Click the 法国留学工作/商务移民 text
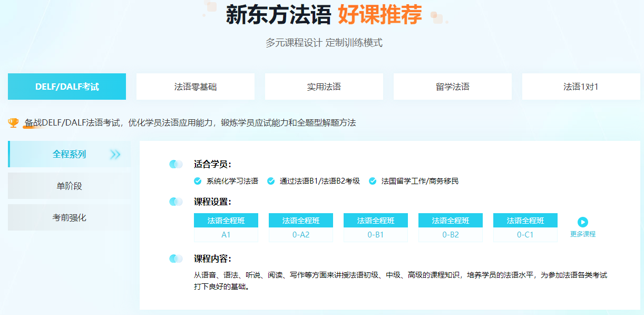Image resolution: width=644 pixels, height=315 pixels. pos(420,181)
